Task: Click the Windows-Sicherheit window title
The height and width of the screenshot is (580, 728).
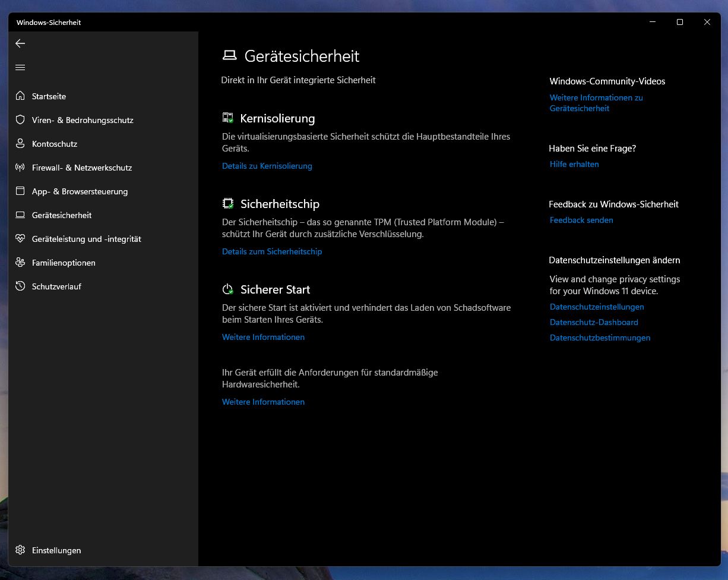Action: 49,23
